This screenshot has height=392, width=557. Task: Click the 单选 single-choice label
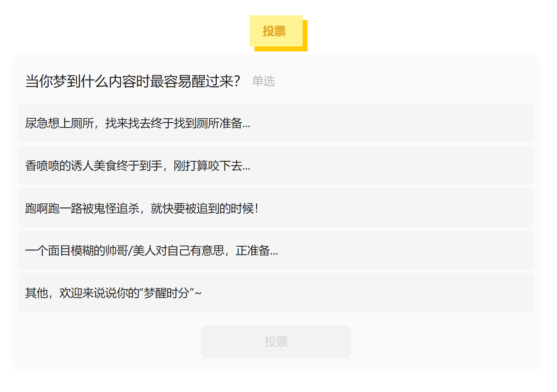pyautogui.click(x=263, y=81)
